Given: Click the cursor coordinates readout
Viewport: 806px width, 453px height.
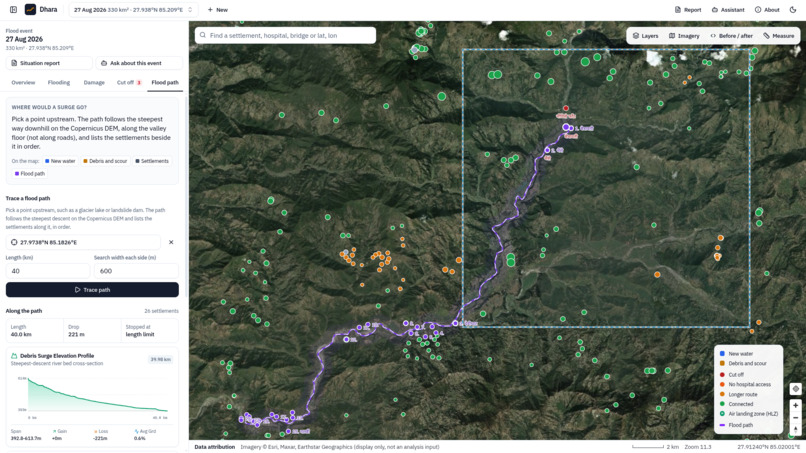Looking at the screenshot, I should tap(768, 447).
